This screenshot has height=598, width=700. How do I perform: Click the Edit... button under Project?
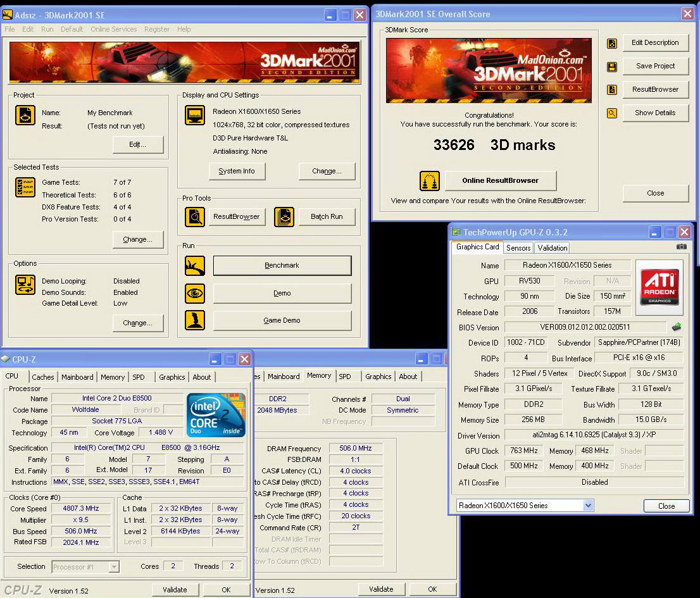pos(137,144)
